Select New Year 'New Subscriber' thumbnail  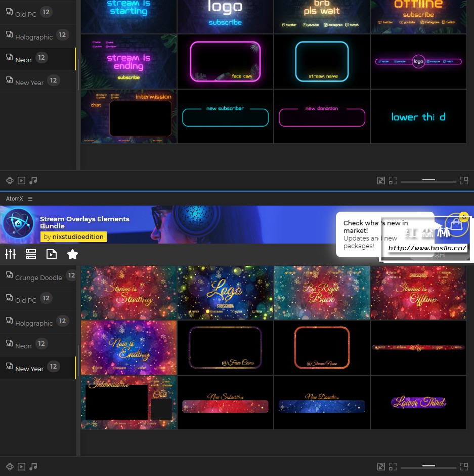(225, 403)
